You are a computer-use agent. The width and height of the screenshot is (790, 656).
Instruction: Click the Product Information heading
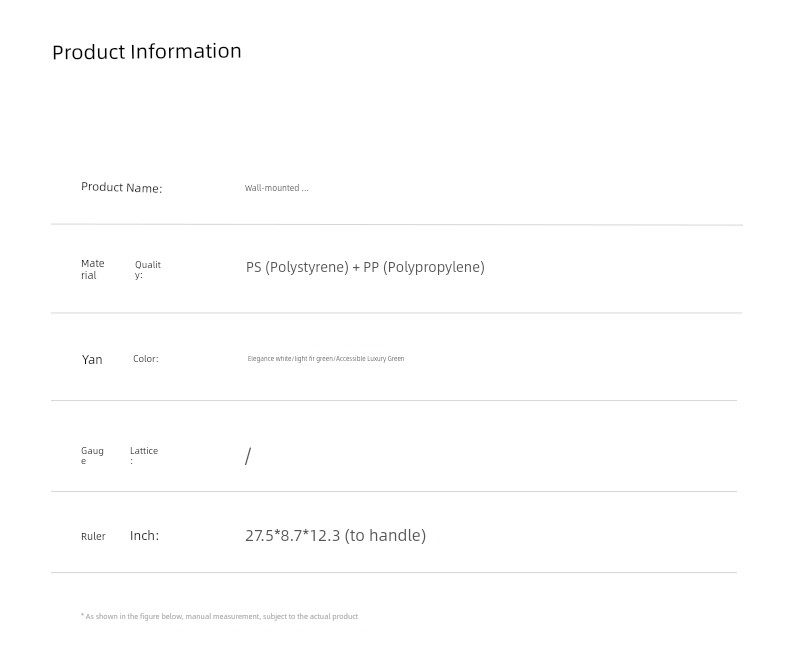click(x=147, y=51)
